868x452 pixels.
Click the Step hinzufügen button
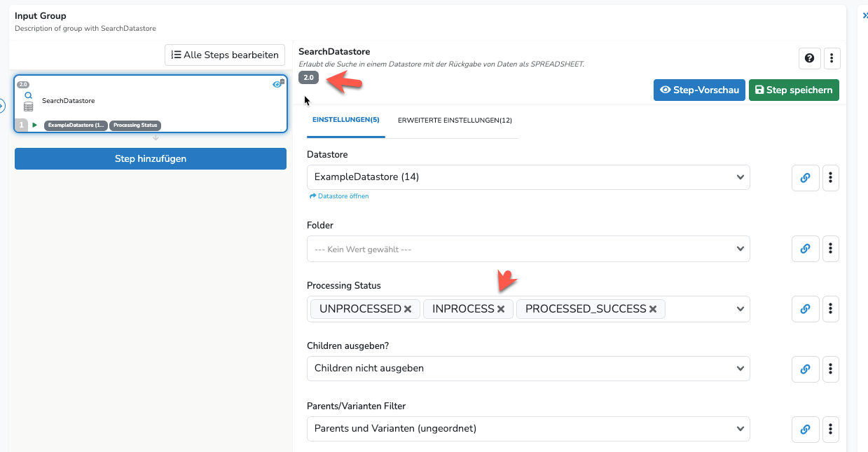(x=151, y=158)
